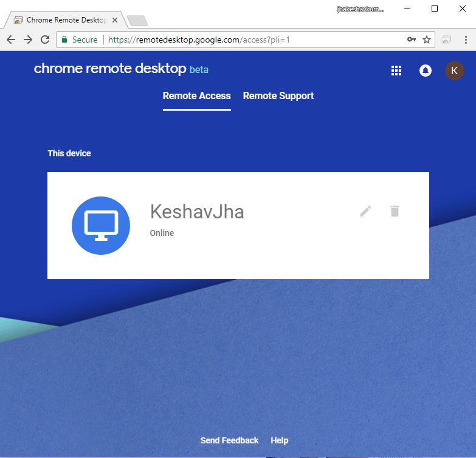Open the K account avatar
Viewport: 476px width, 458px height.
455,71
